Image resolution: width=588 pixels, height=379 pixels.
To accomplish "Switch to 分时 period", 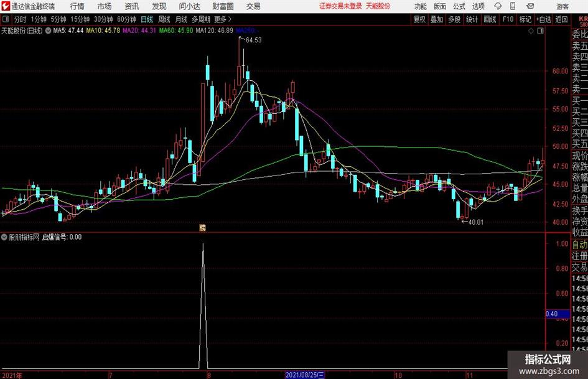I will tap(20, 19).
